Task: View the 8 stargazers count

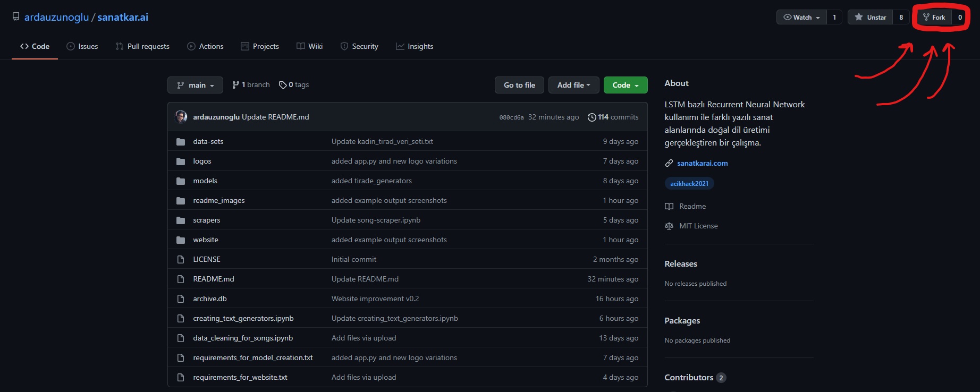Action: point(901,17)
